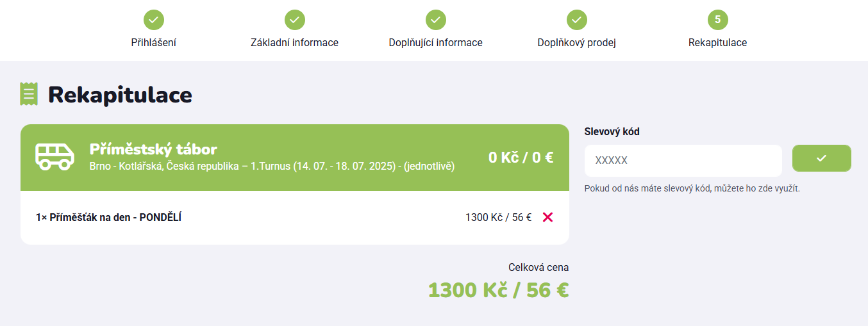Click the Slevový kód label

[x=612, y=132]
